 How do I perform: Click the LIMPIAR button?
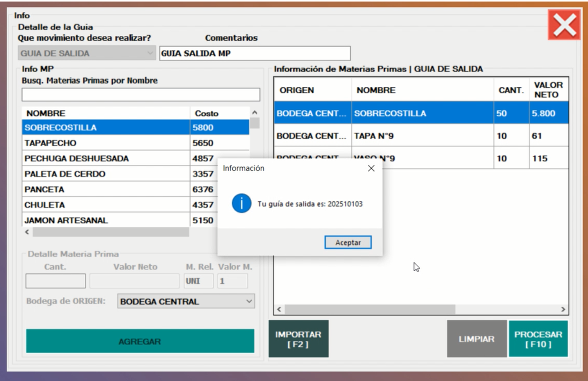476,339
